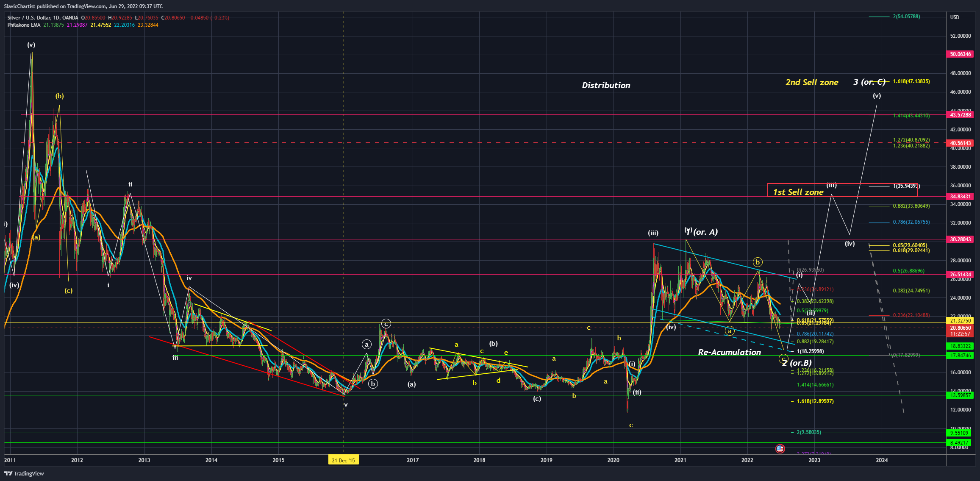Click the Fibonacci level 0.882(33.80649)
Screen dimensions: 980x481
tap(911, 206)
